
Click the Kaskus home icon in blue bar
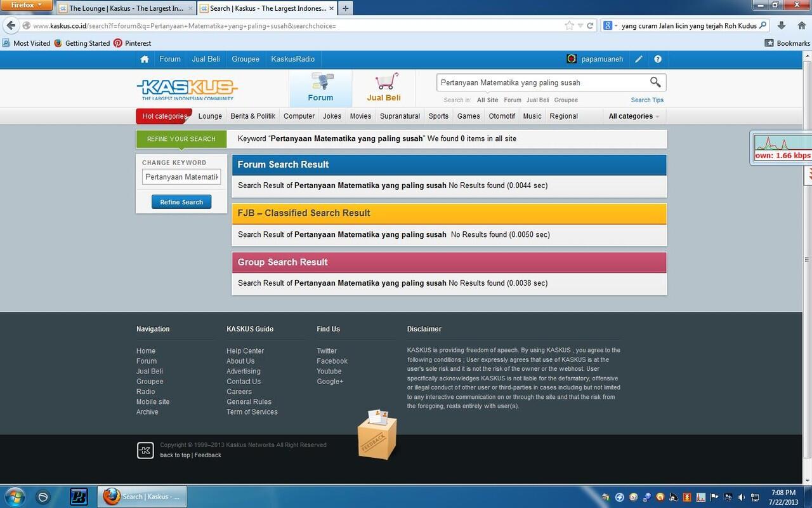click(145, 59)
